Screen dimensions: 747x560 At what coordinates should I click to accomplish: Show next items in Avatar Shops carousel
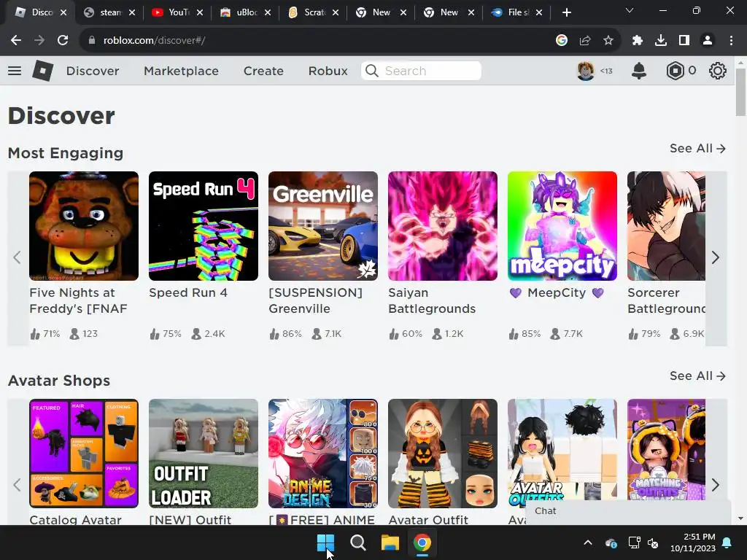[x=716, y=485]
